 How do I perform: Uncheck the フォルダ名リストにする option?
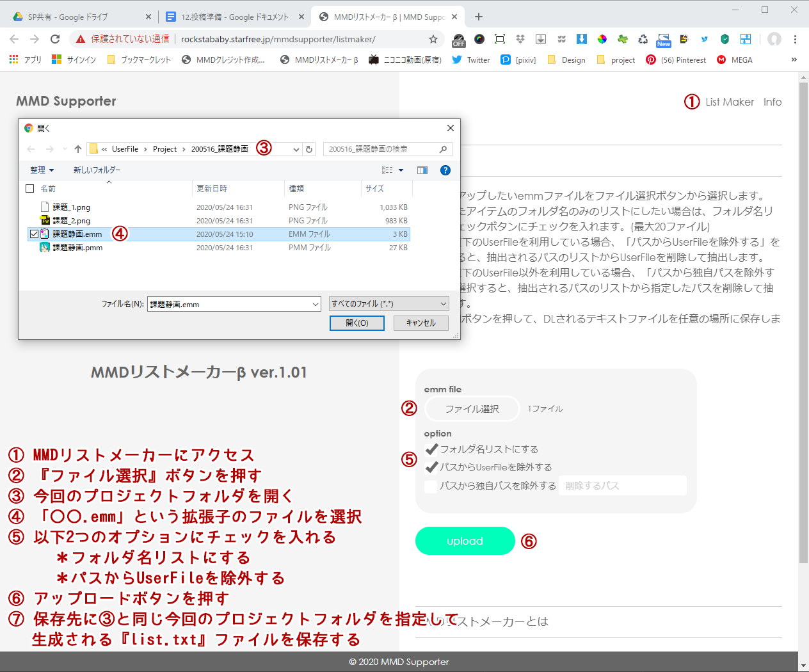pyautogui.click(x=432, y=449)
